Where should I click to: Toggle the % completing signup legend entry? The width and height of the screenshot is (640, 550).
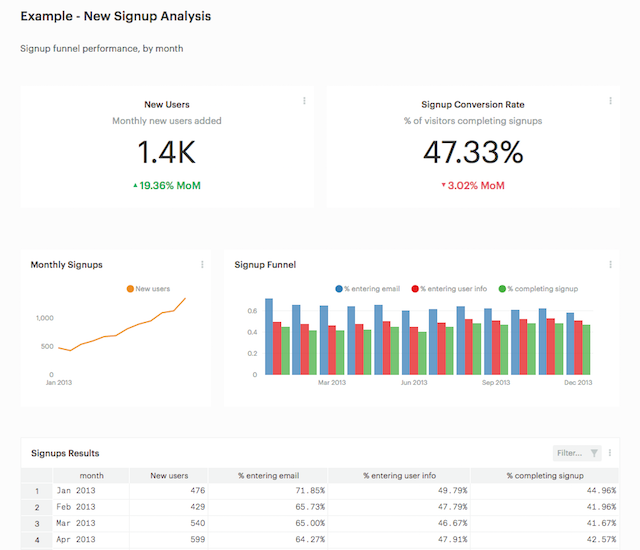(x=538, y=288)
